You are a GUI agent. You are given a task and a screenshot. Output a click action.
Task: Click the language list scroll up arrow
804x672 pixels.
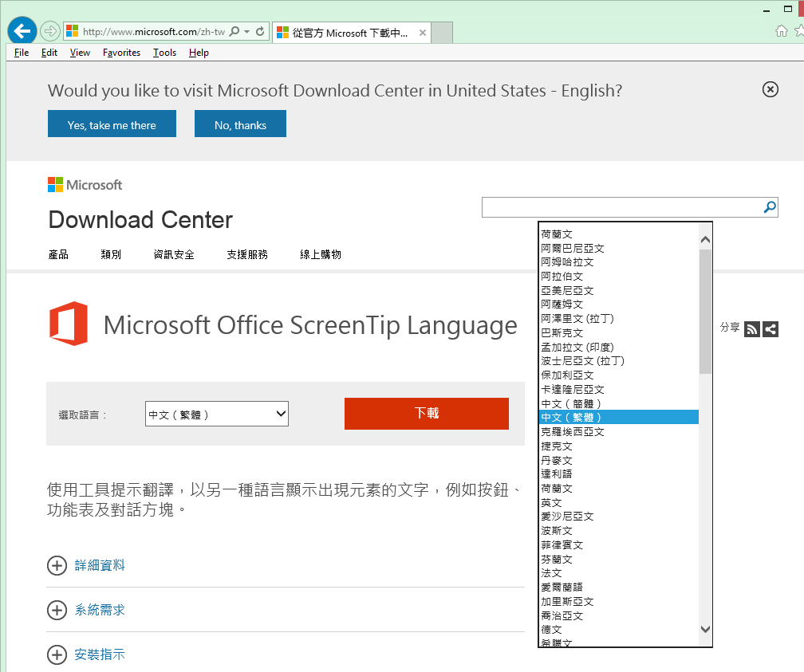click(705, 239)
